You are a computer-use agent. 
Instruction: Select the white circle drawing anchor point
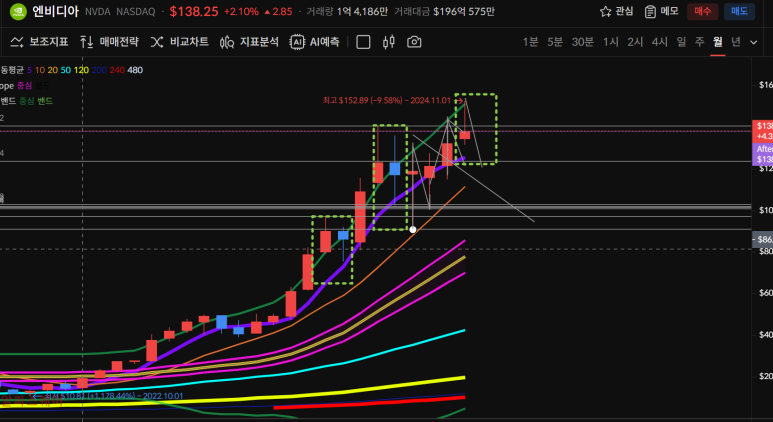point(413,229)
